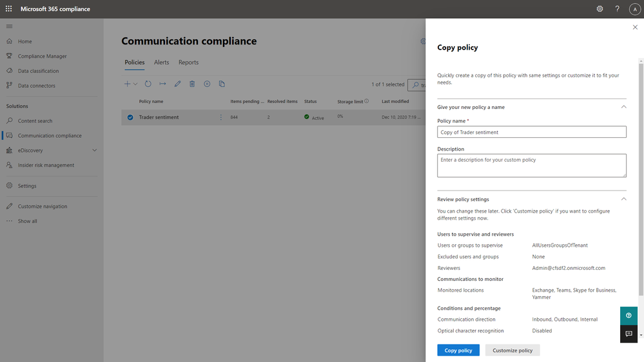Screen dimensions: 644x362
Task: Click the Trader sentiment policy name
Action: 159,117
